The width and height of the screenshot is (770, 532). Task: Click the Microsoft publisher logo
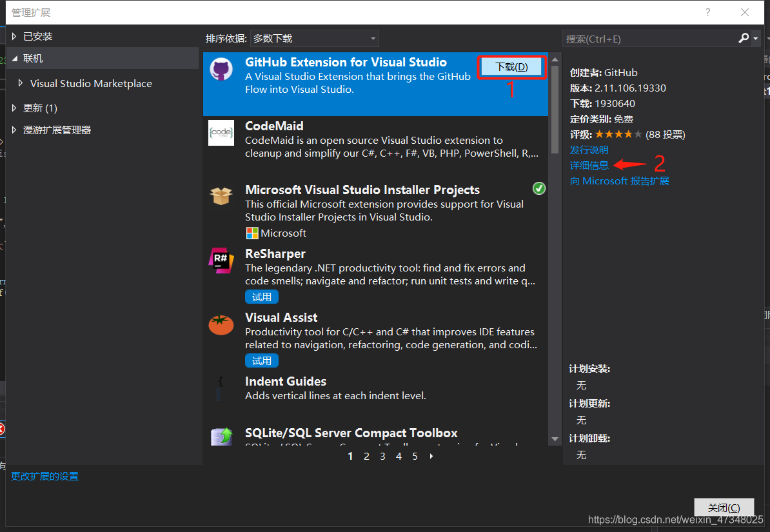coord(252,233)
